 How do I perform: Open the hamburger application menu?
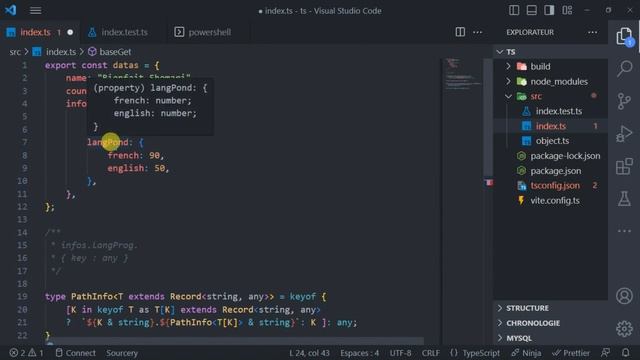pos(36,10)
